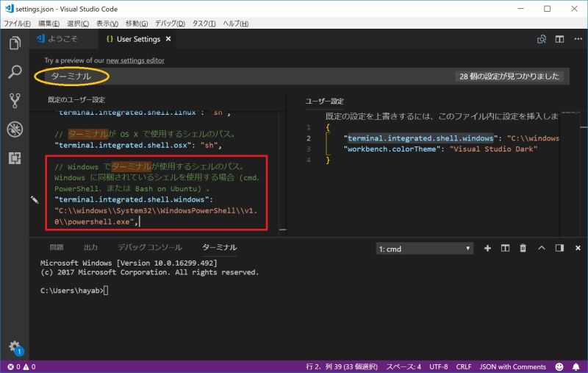Image resolution: width=588 pixels, height=373 pixels.
Task: Change language mode JSON with Comments
Action: click(512, 366)
